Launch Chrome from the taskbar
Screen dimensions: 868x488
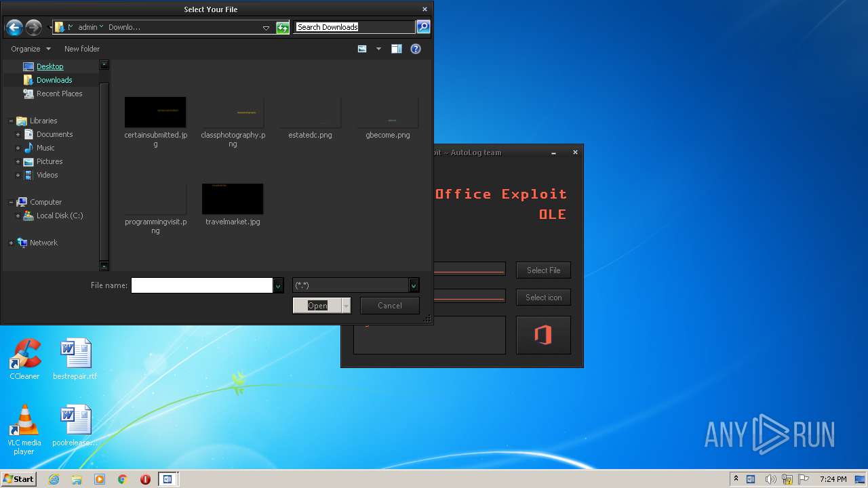(x=123, y=479)
